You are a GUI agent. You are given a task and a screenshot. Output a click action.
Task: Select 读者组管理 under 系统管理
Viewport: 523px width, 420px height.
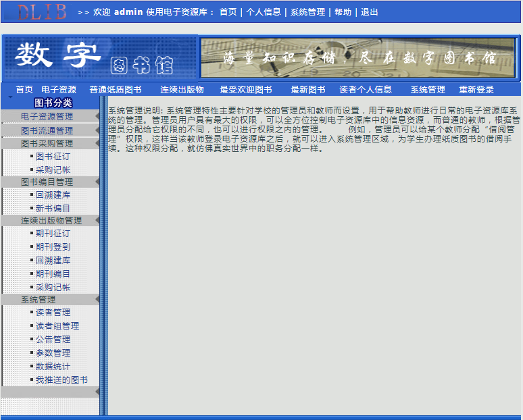[x=57, y=325]
